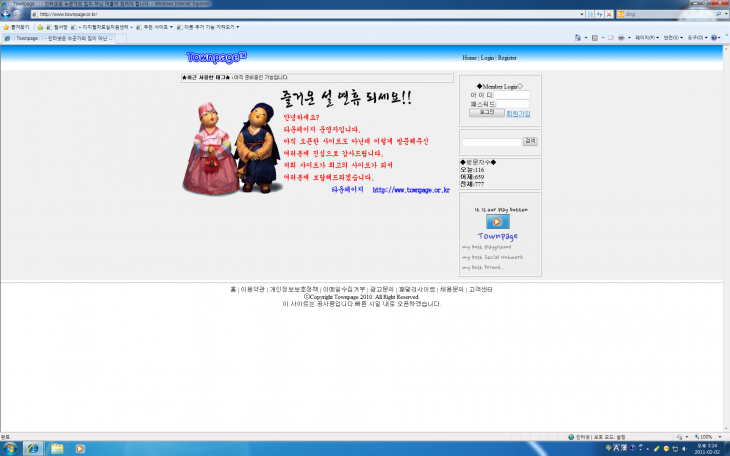Open the 안전(S) menu

click(x=673, y=38)
